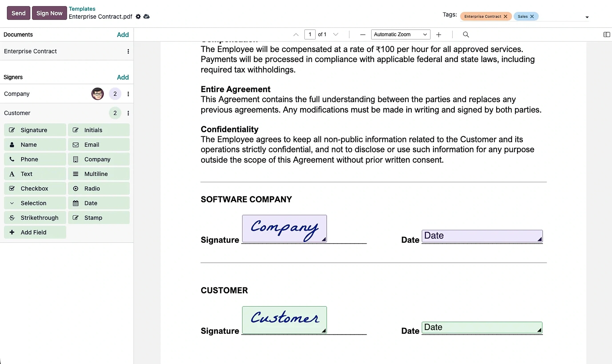This screenshot has height=364, width=612.
Task: Click software company Date field resize handle
Action: click(540, 239)
